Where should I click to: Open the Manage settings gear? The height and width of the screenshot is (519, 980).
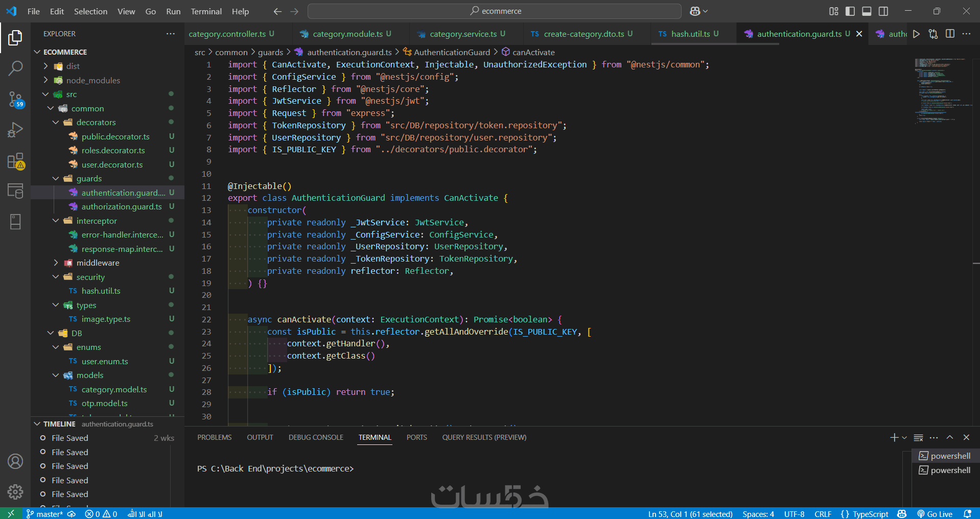point(15,491)
